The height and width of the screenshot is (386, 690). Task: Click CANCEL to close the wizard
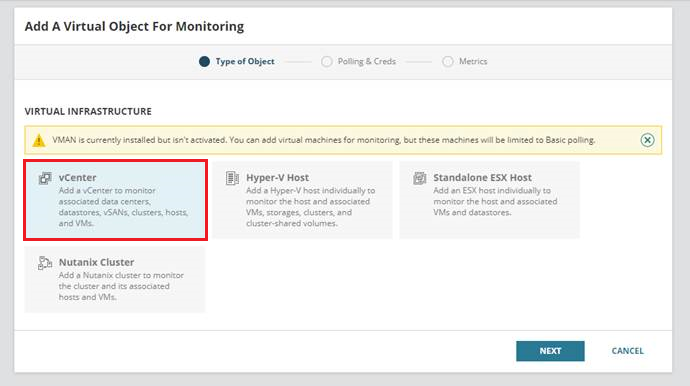[628, 351]
